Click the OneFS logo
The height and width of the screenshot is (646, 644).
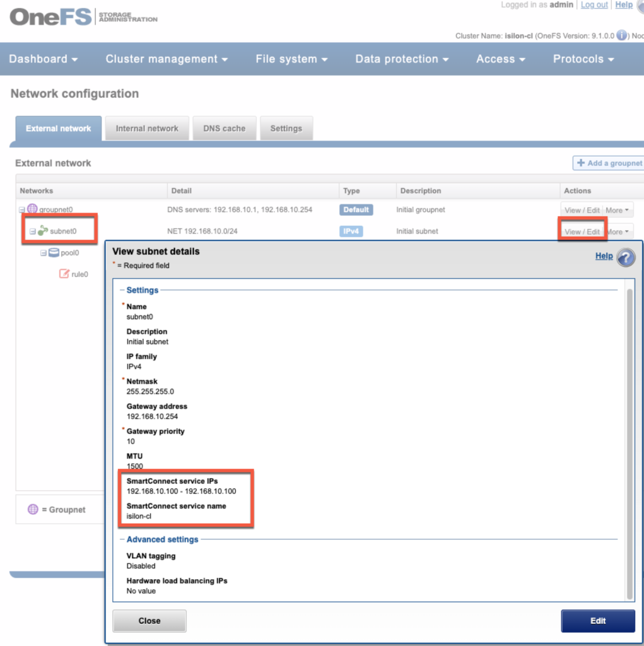50,17
